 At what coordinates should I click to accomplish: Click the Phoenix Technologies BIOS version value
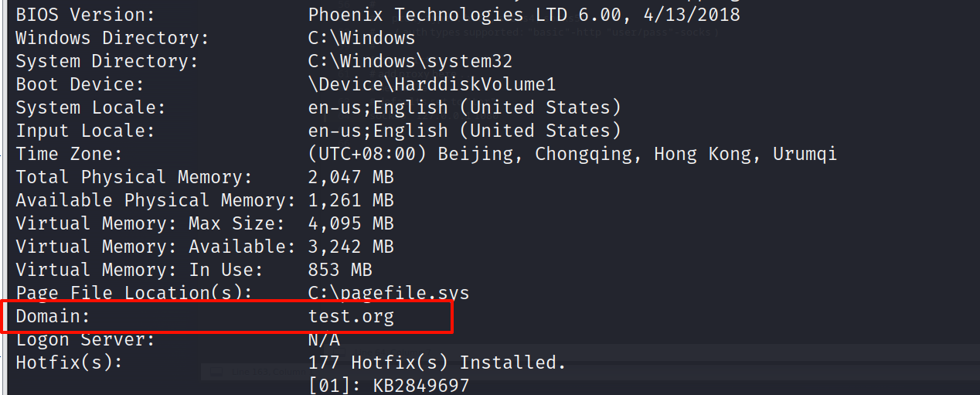pyautogui.click(x=524, y=15)
